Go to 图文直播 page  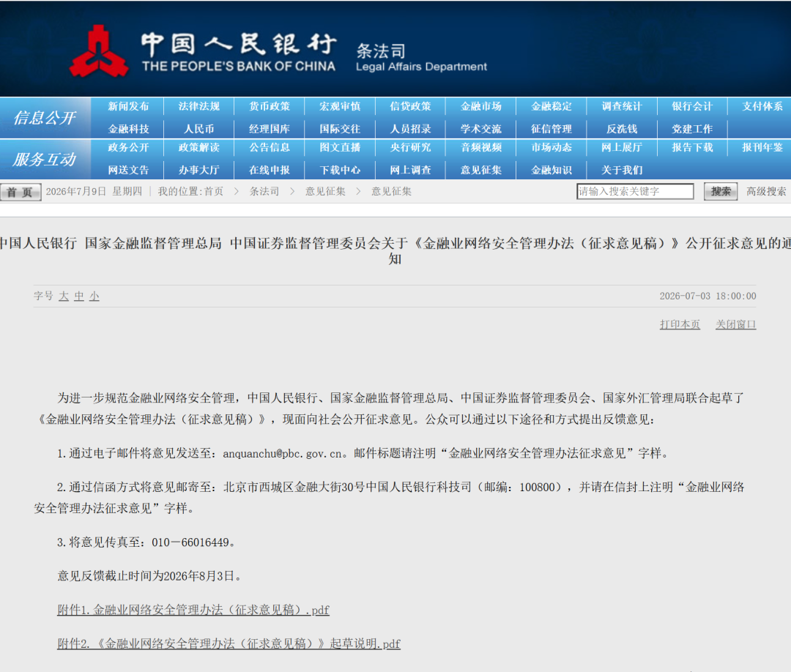click(340, 148)
